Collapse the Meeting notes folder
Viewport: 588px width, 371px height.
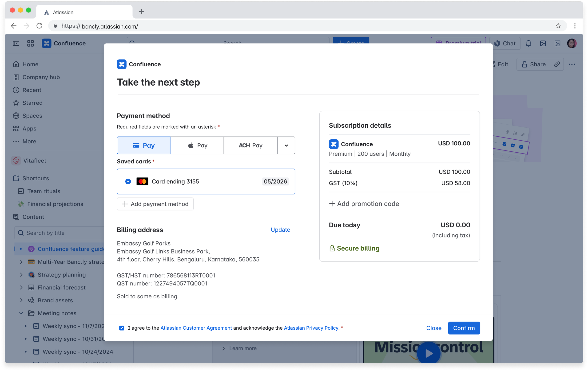tap(21, 313)
